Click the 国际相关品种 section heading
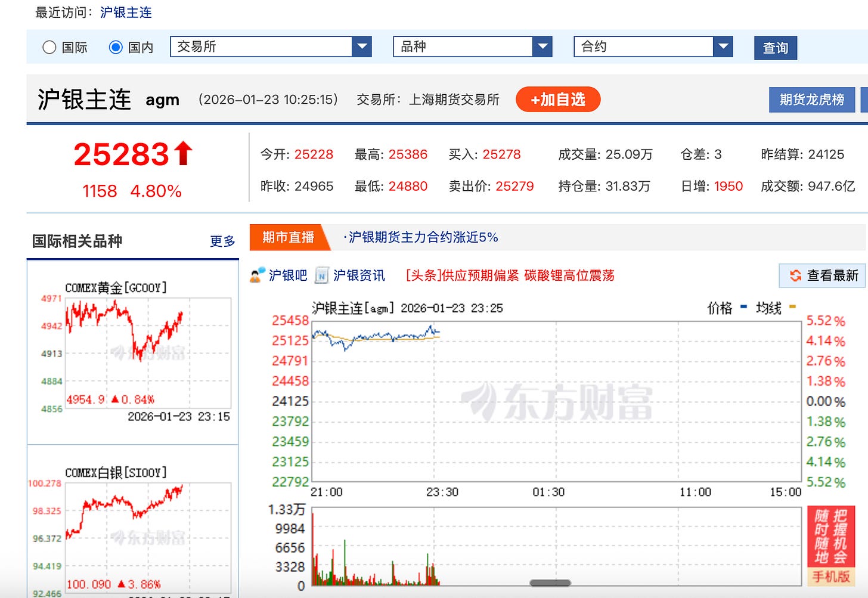868x598 pixels. point(77,241)
